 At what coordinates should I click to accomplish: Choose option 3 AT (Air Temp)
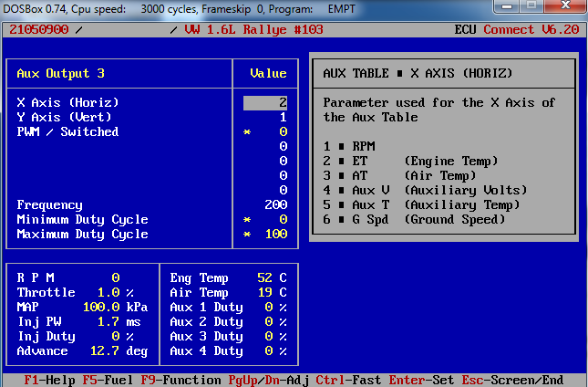pos(385,175)
